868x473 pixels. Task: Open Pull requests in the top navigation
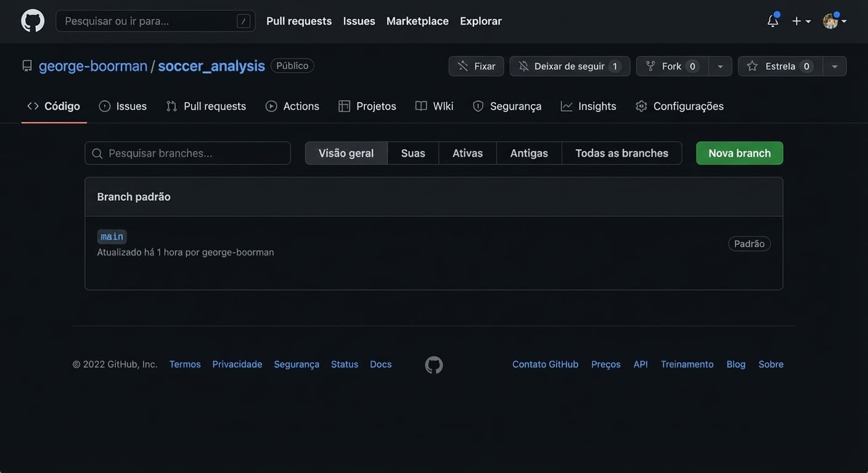[x=299, y=21]
